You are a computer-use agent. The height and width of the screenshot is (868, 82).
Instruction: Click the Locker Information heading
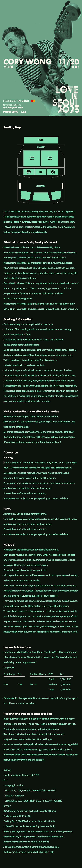point(17,638)
